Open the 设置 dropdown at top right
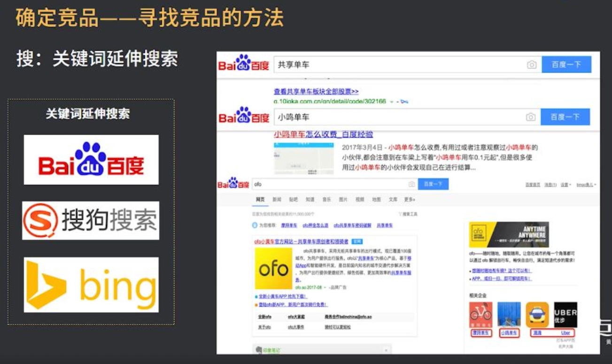Image resolution: width=612 pixels, height=364 pixels. (566, 185)
